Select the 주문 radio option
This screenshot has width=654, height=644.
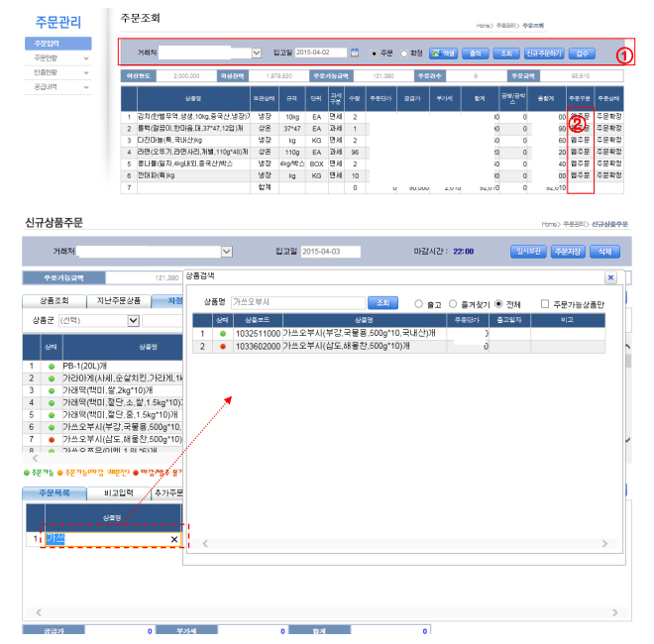coord(375,54)
